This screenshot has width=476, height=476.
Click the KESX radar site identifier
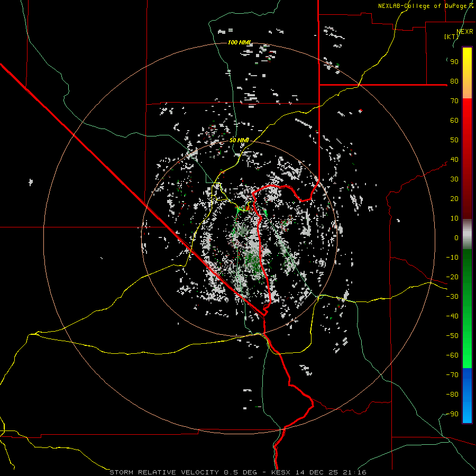tap(280, 472)
